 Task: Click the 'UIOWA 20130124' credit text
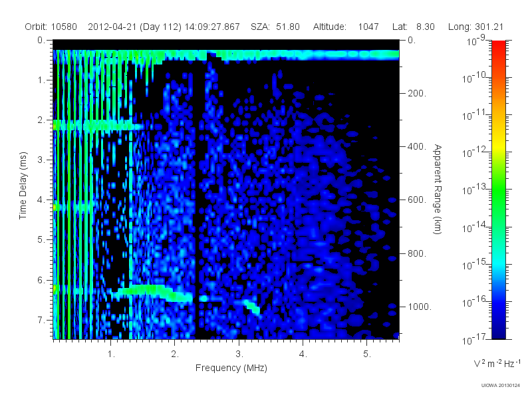[x=501, y=385]
